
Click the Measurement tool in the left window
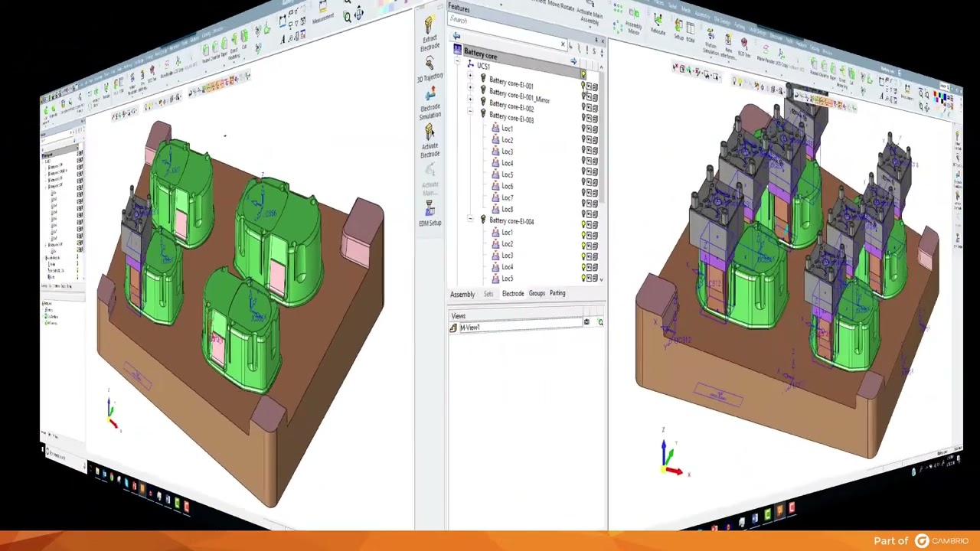322,11
